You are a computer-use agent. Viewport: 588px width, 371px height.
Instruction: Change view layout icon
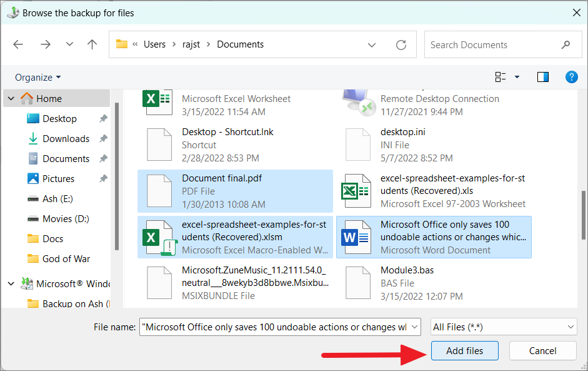coord(501,77)
